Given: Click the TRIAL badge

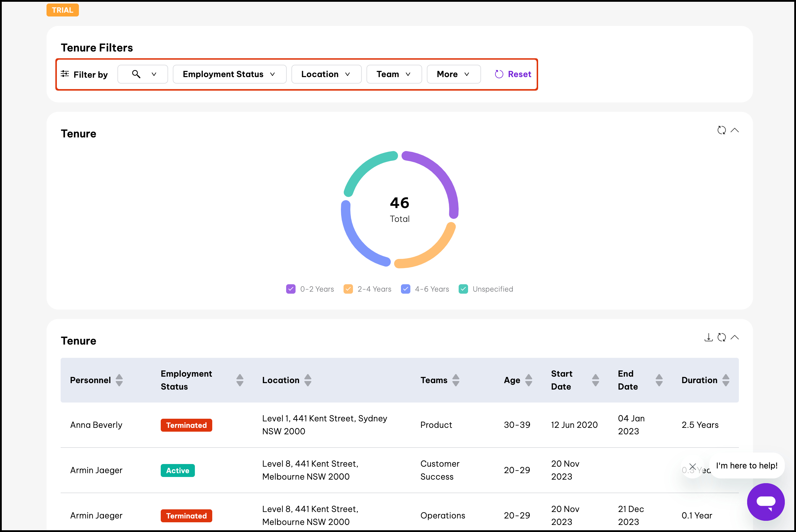Looking at the screenshot, I should tap(62, 10).
